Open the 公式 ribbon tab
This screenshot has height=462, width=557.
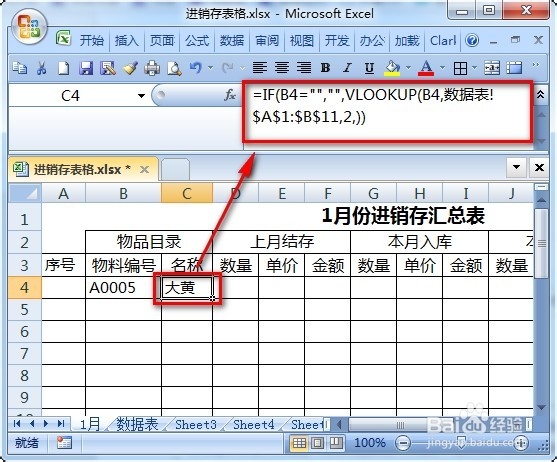[x=197, y=40]
